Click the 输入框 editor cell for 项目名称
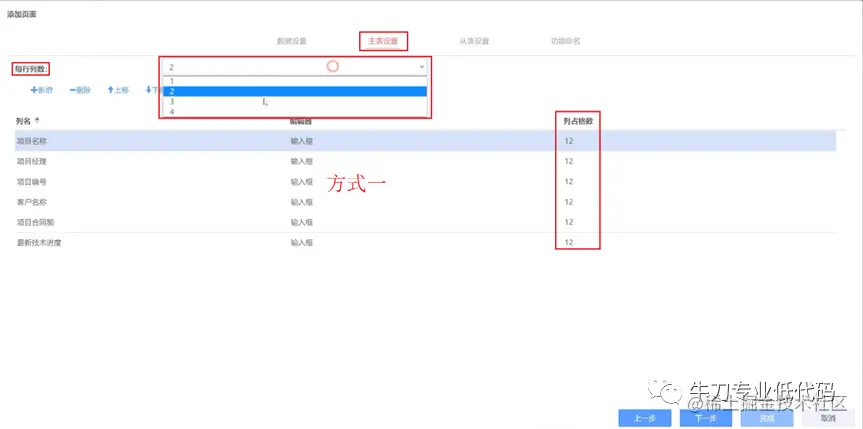The image size is (863, 429). pos(302,141)
